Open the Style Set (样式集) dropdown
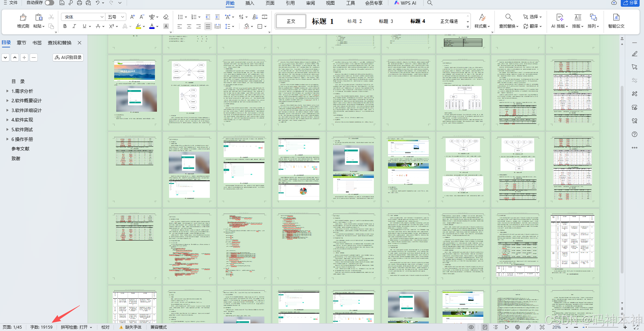 pos(482,26)
